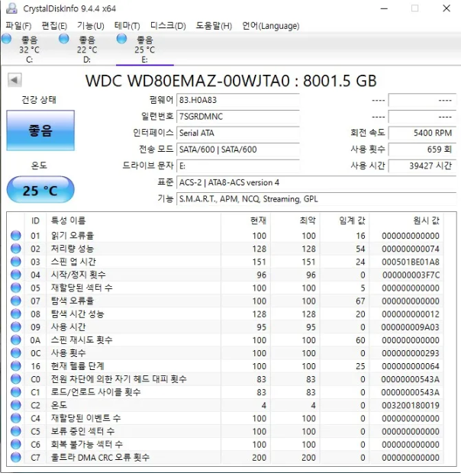Select raw value 003200180019 in 온도 row
This screenshot has width=461, height=476.
pyautogui.click(x=411, y=405)
